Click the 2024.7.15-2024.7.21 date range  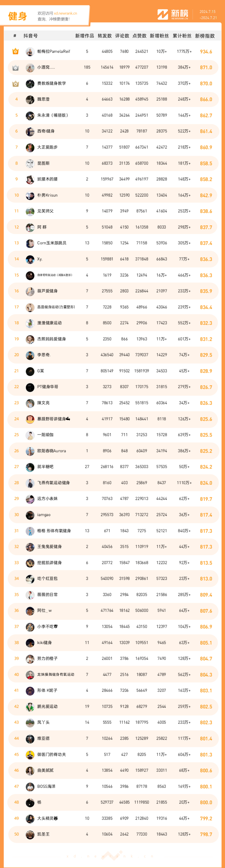coord(208,15)
